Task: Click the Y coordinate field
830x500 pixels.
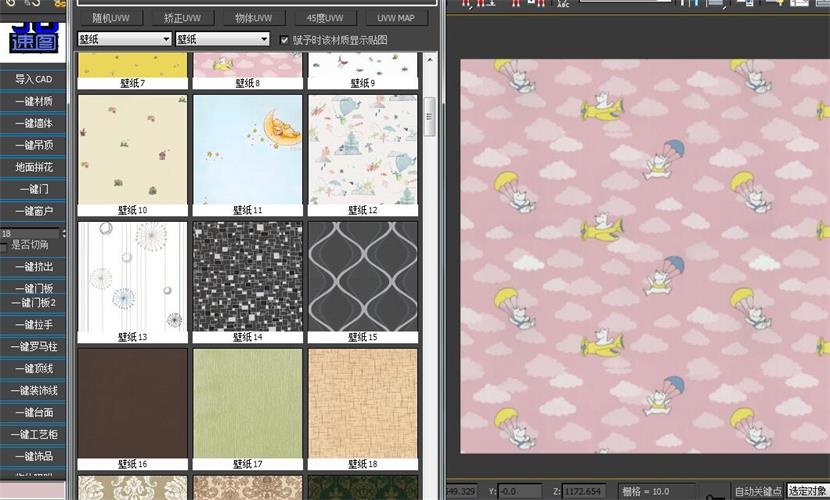Action: pyautogui.click(x=519, y=492)
